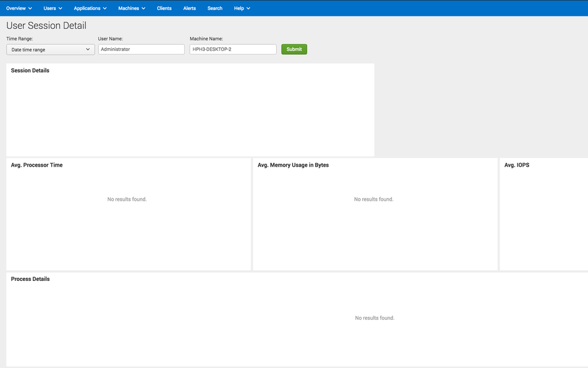Click 'No results found' in Process Details panel
The image size is (588, 368).
374,318
